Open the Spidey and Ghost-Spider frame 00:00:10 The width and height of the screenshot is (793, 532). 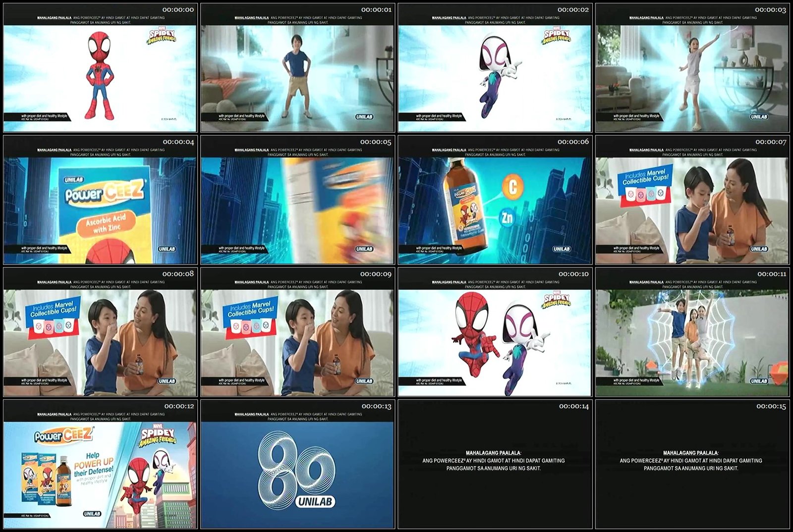(x=495, y=332)
